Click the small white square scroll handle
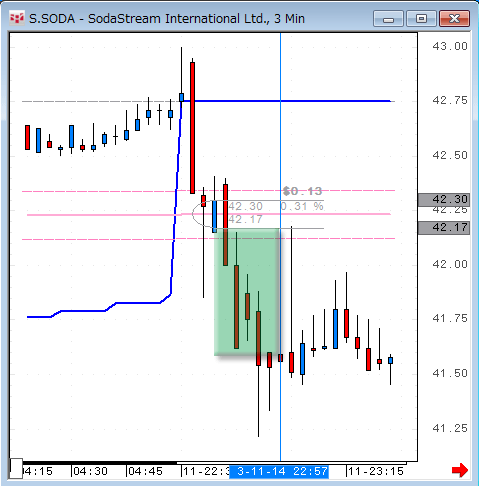 coord(16,469)
